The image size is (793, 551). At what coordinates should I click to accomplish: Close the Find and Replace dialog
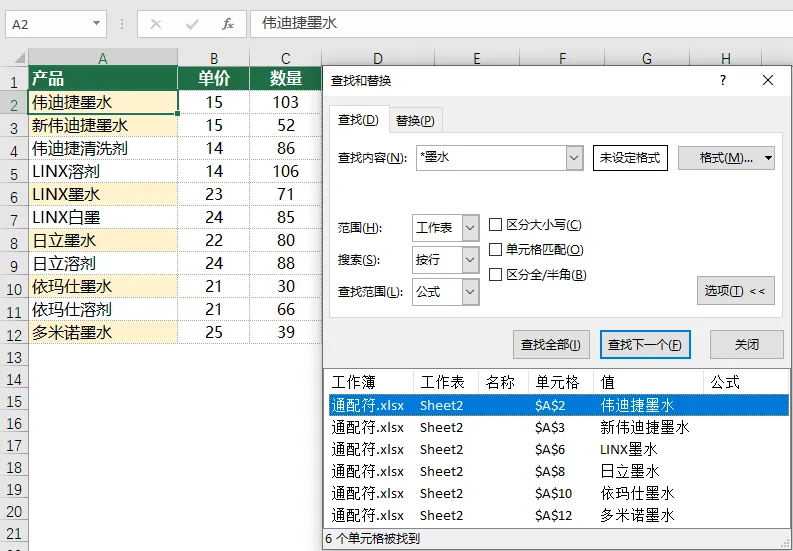(x=768, y=80)
